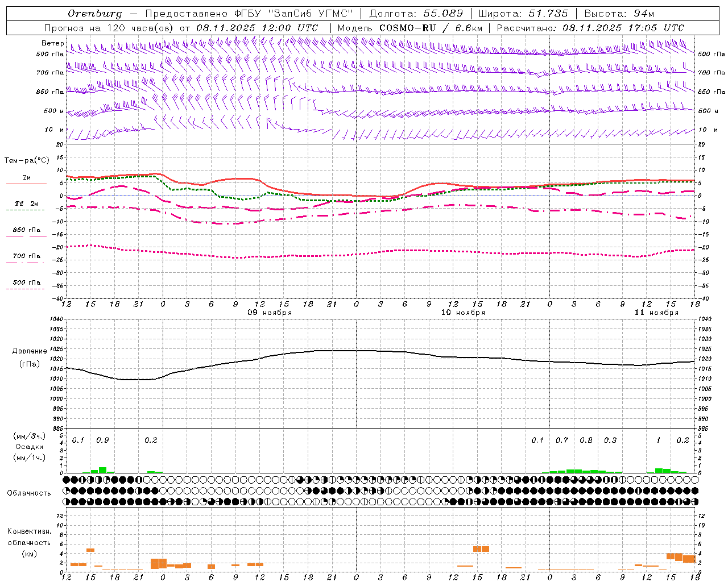Viewport: 728px width, 582px height.
Task: Click the dotted pink sample under "500 гПа" legend
Action: tap(26, 289)
